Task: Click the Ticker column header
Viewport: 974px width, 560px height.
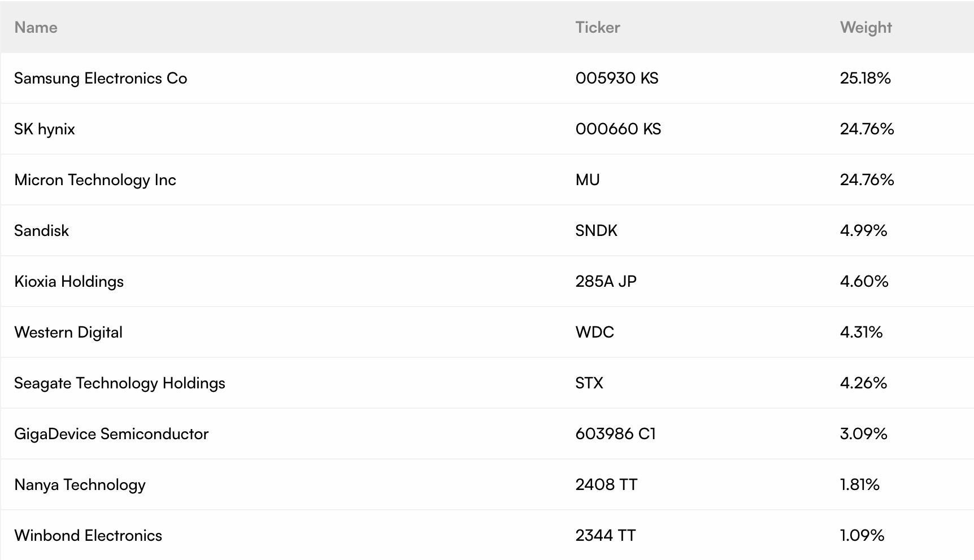Action: pos(598,28)
